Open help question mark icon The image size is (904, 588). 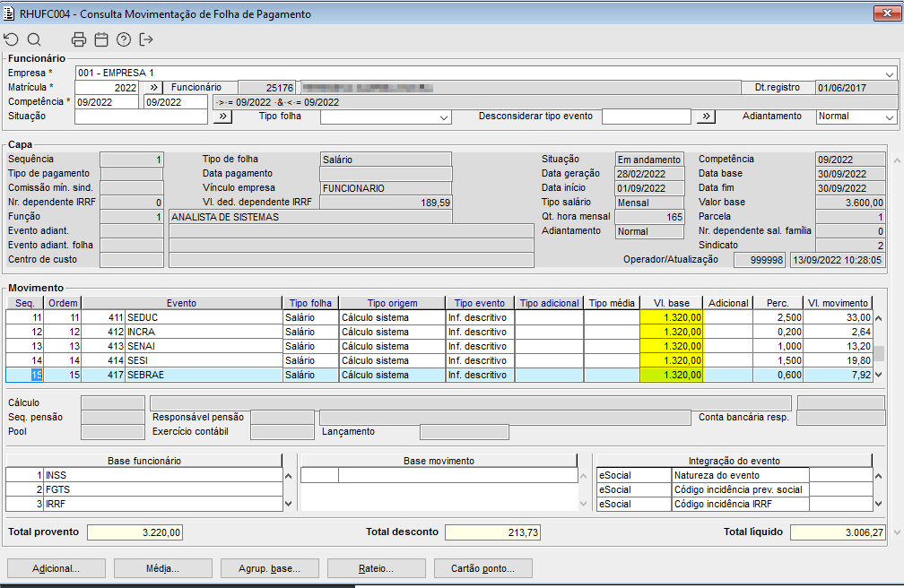[124, 39]
